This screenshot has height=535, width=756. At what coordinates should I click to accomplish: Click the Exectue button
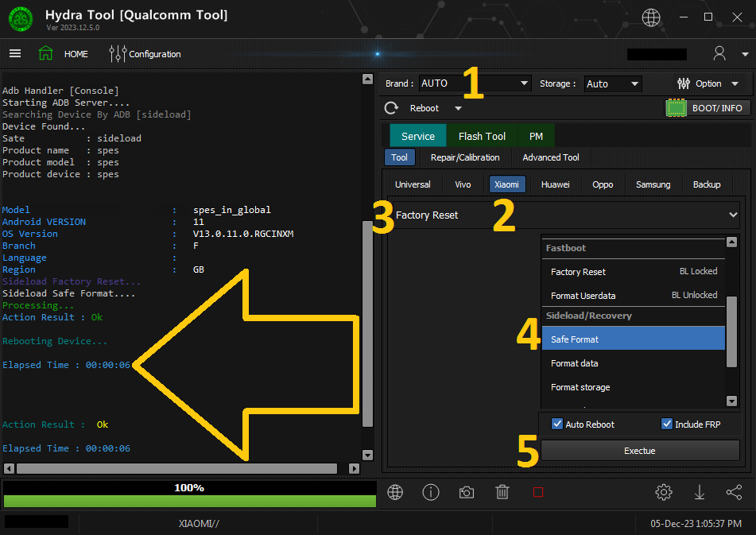tap(640, 451)
